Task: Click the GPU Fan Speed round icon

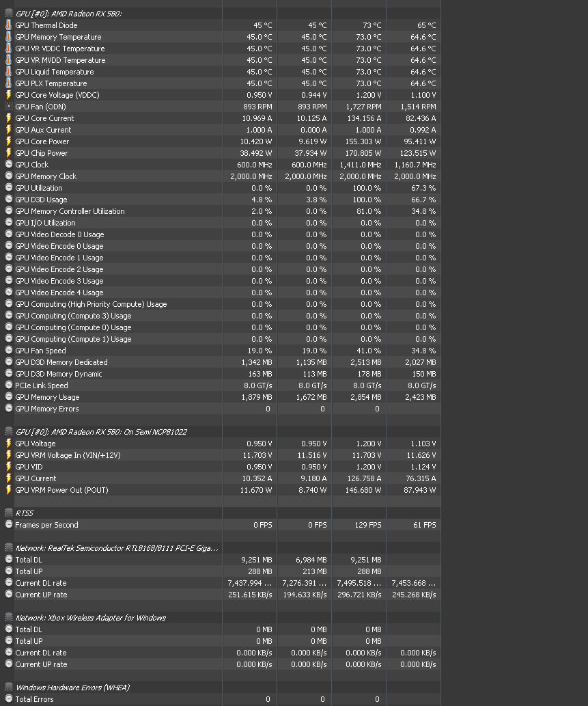Action: coord(9,351)
